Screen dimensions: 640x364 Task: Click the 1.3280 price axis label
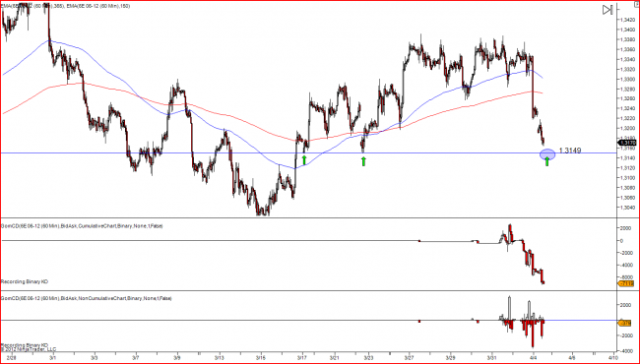pyautogui.click(x=628, y=89)
